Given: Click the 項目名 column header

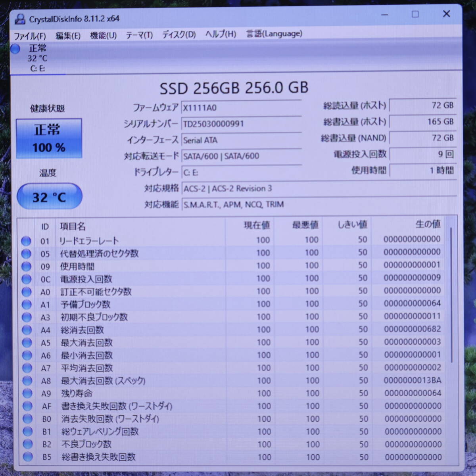Looking at the screenshot, I should [x=73, y=226].
